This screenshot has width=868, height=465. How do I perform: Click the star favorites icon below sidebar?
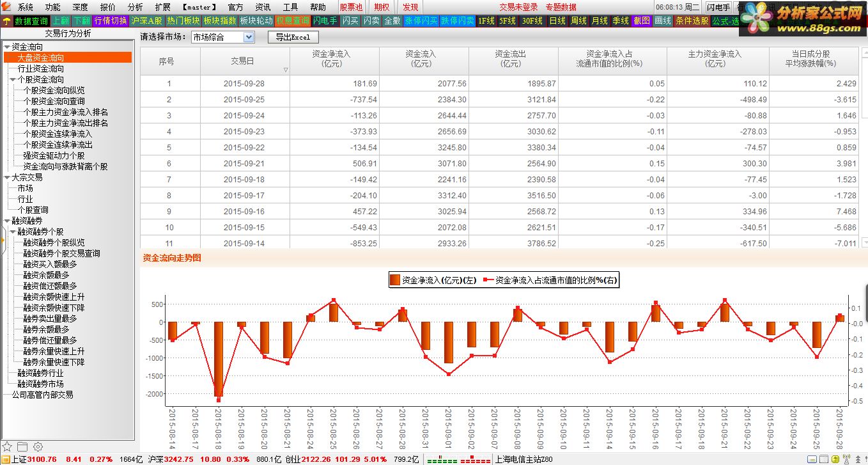(x=7, y=446)
